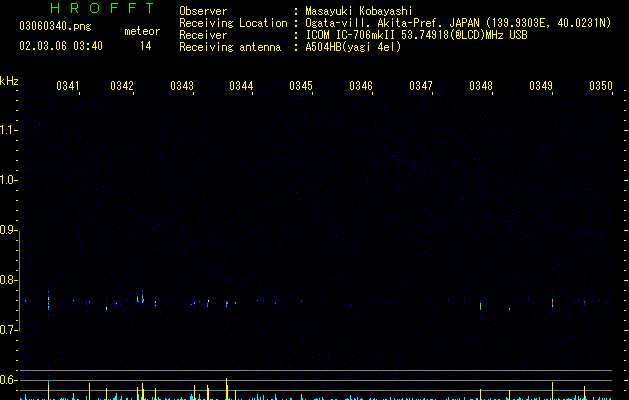The image size is (629, 400).
Task: Click the meteor count value 14
Action: 146,46
